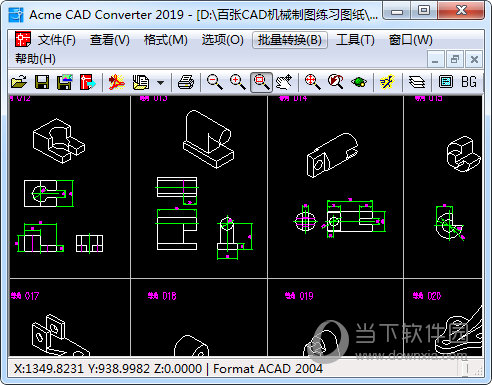Open the 选项(O) menu

[x=223, y=40]
